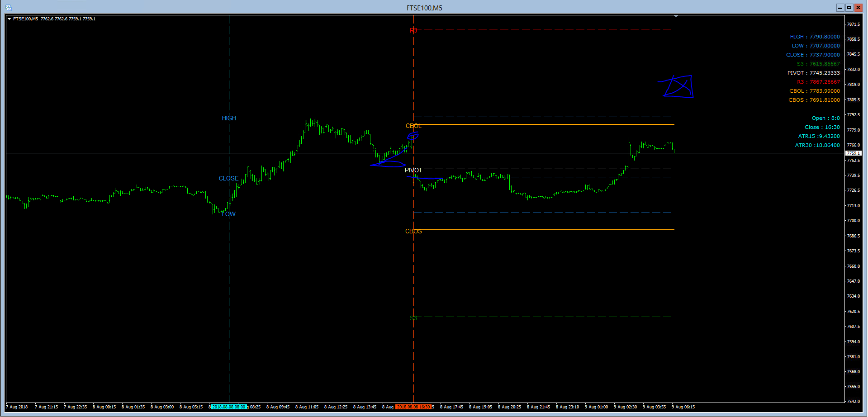The width and height of the screenshot is (868, 417).
Task: Click the text CBOL : 7783.99000
Action: click(x=814, y=91)
